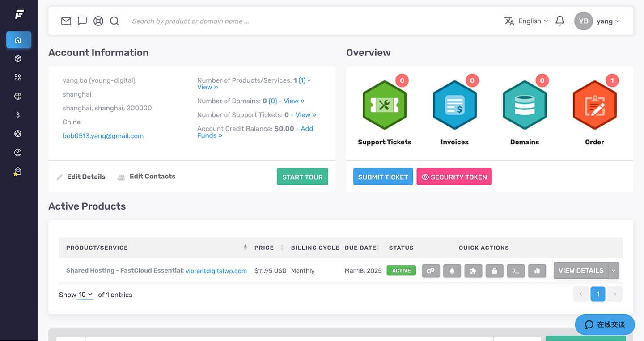Click the green ACTIVE status badge
This screenshot has height=341, width=644.
(x=401, y=270)
